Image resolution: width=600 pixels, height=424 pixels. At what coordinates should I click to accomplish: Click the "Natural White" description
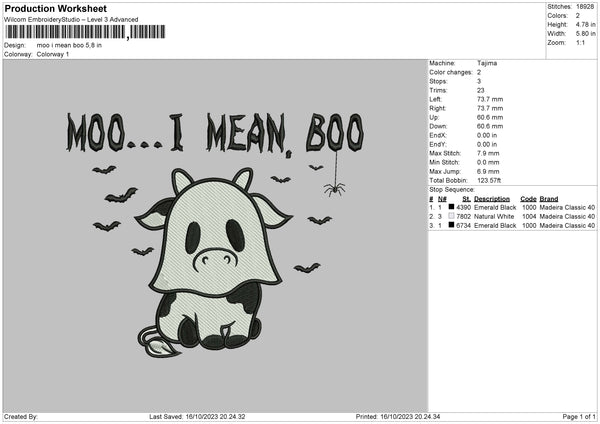tap(494, 217)
